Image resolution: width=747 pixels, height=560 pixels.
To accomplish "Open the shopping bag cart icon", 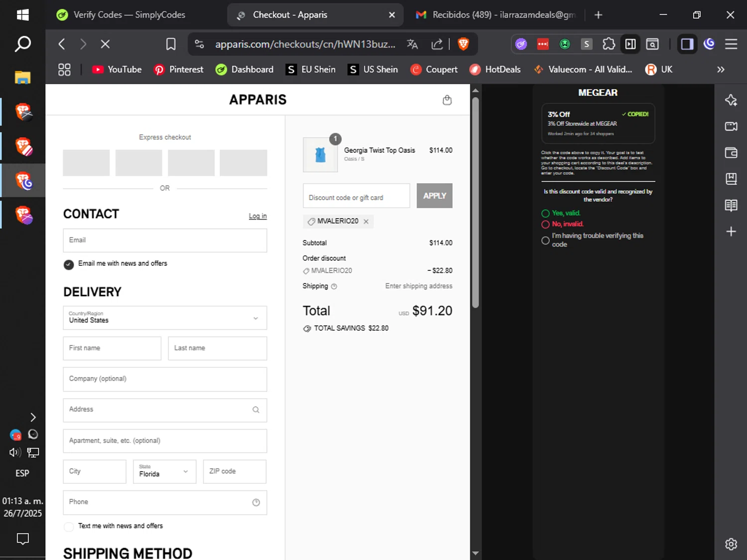I will pyautogui.click(x=447, y=100).
